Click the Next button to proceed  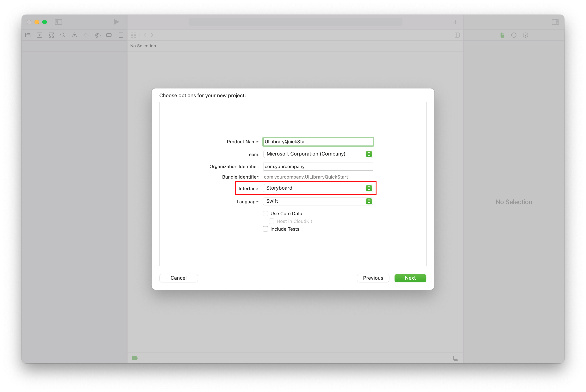[410, 278]
